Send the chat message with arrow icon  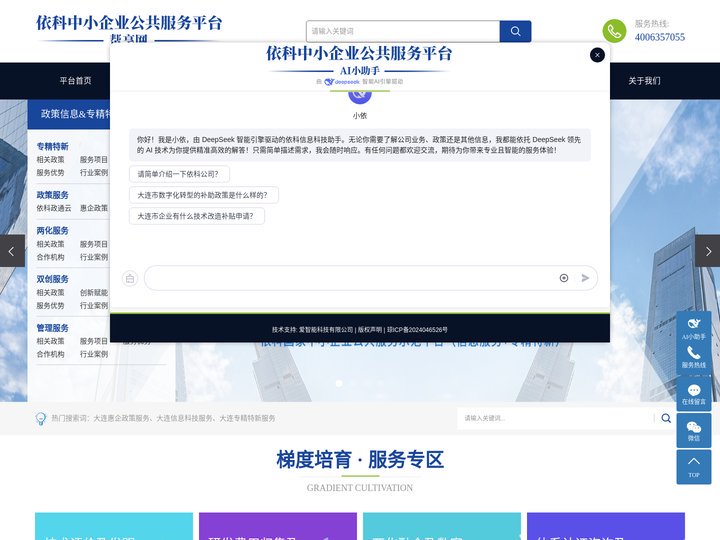[x=585, y=278]
